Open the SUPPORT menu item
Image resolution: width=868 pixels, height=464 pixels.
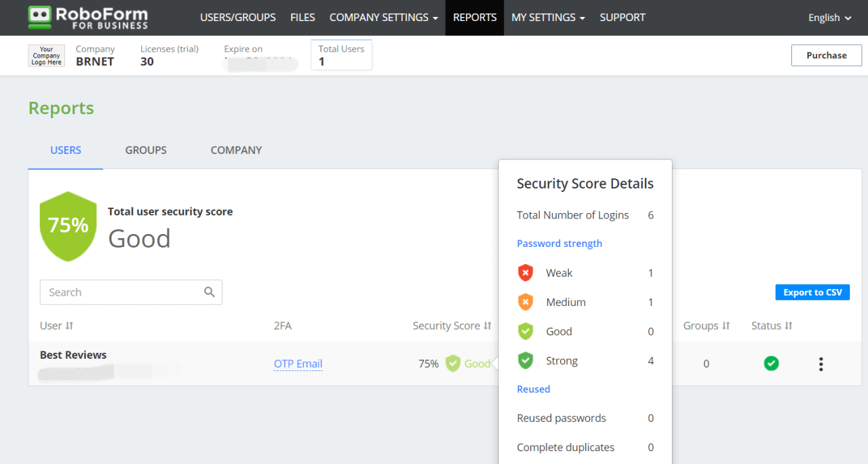622,17
